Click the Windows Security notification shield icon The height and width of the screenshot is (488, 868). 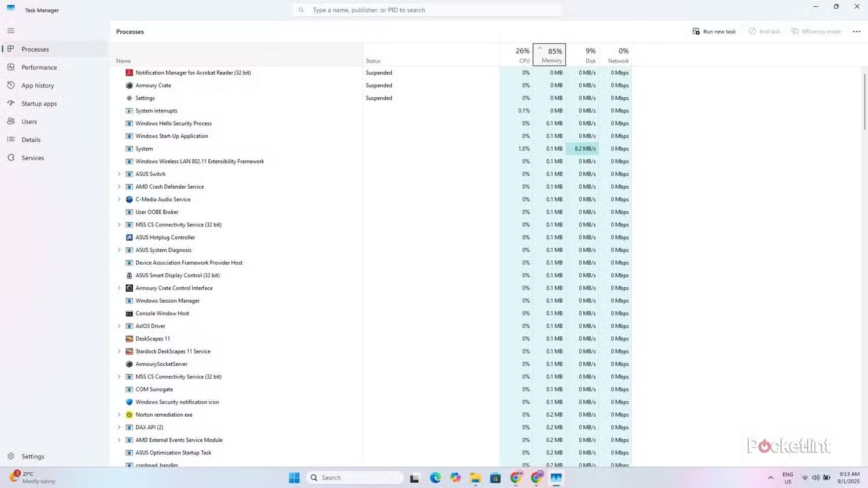point(129,402)
